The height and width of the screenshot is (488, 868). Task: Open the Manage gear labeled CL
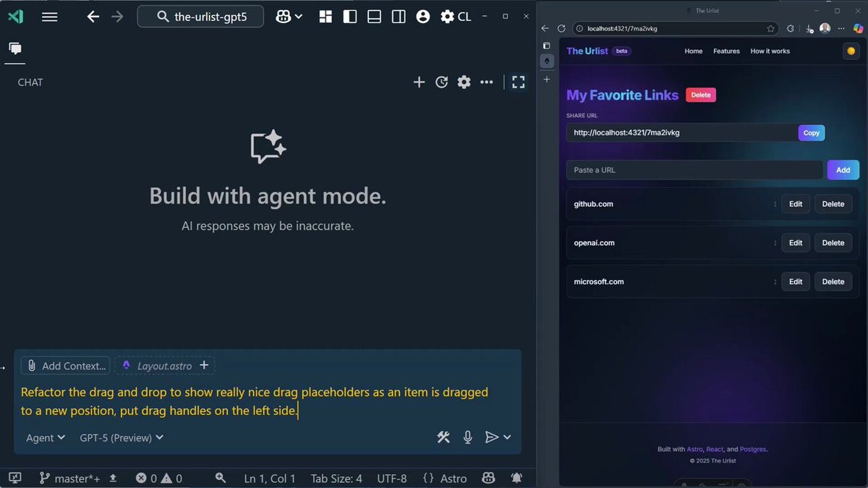click(x=456, y=17)
